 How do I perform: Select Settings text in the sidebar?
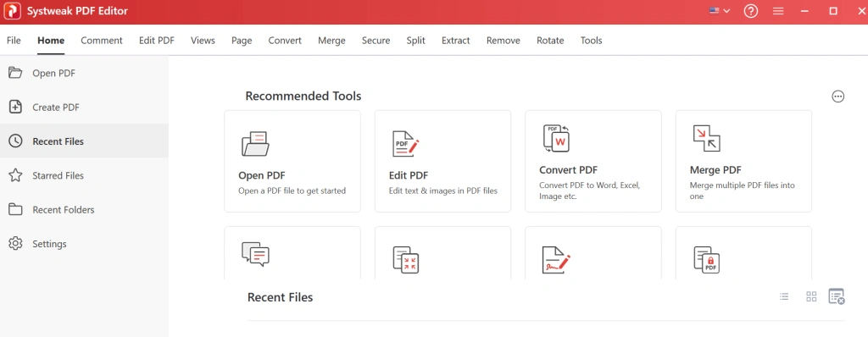pyautogui.click(x=49, y=244)
